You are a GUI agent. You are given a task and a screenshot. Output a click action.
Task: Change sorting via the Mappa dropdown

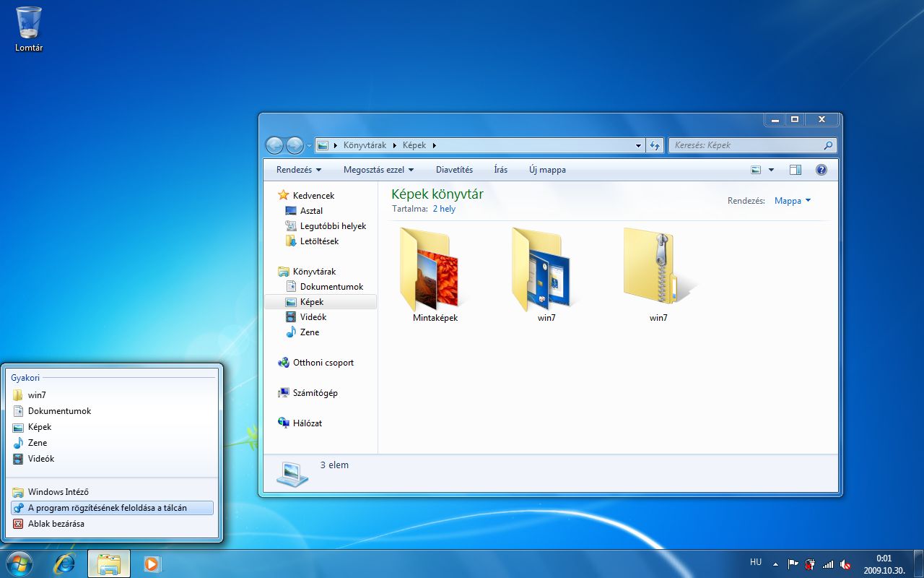tap(792, 201)
